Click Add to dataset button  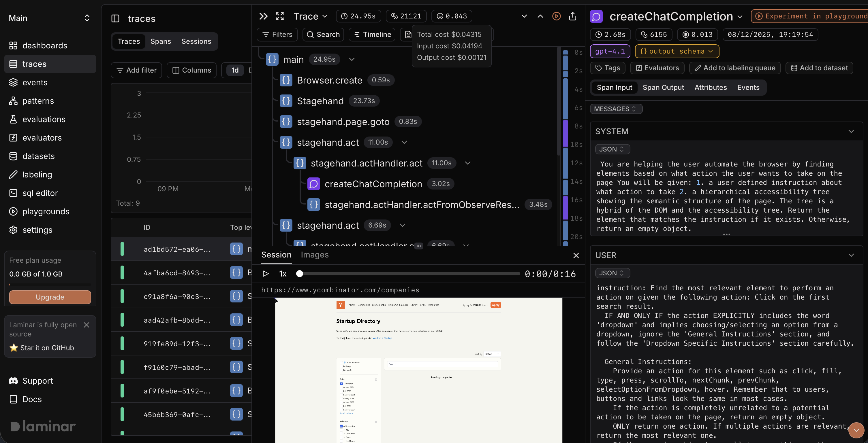pyautogui.click(x=819, y=68)
